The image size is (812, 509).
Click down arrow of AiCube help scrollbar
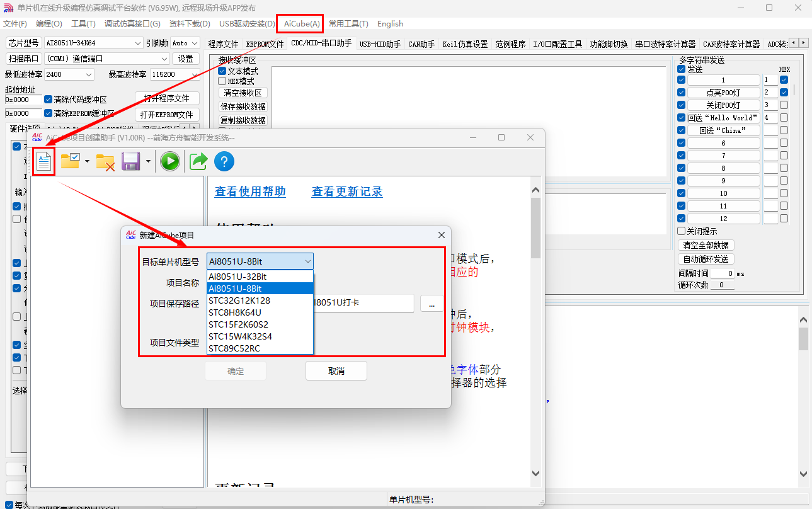pyautogui.click(x=536, y=473)
